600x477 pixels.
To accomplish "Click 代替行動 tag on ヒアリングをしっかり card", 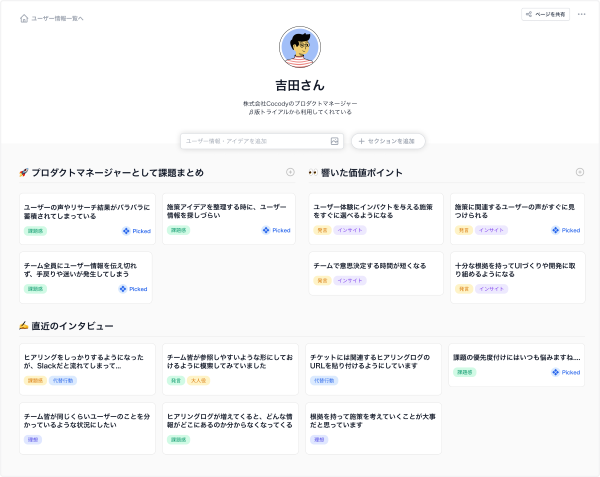I will [63, 381].
